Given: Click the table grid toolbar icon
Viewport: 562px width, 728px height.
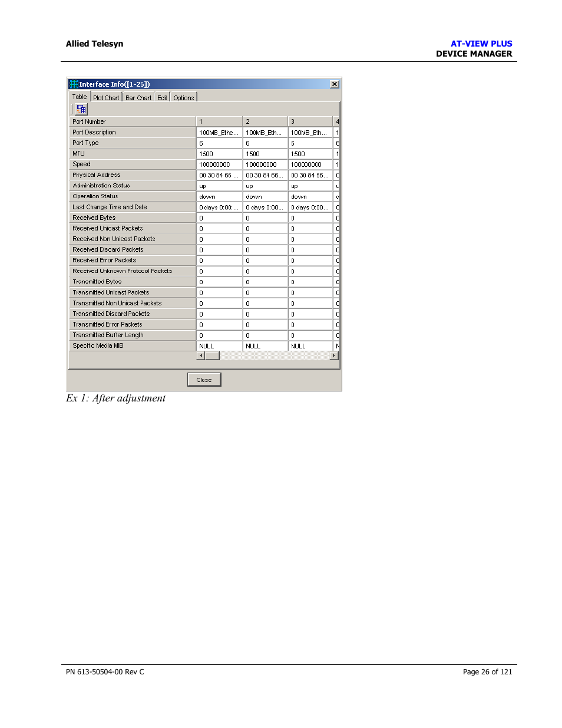Looking at the screenshot, I should coord(81,109).
